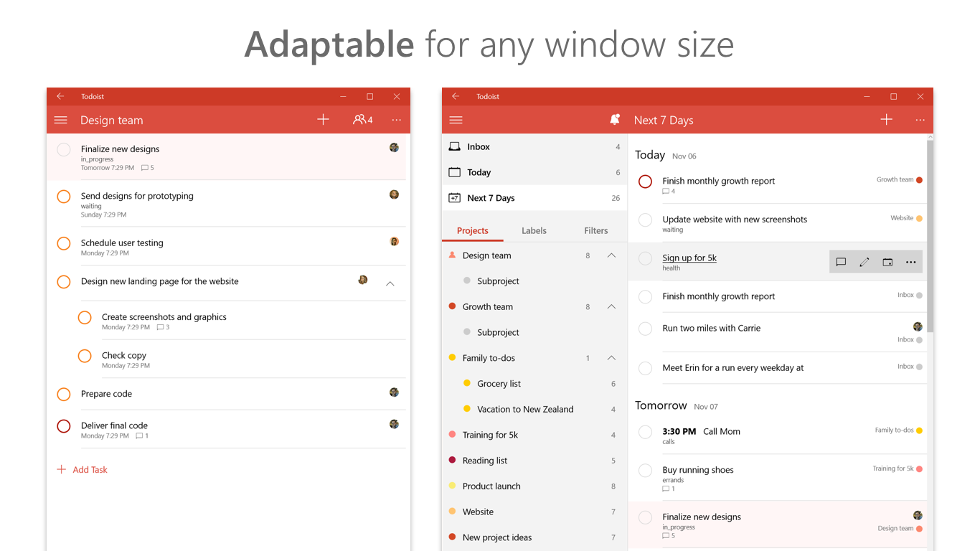Click comment icon on Sign up for 5k
Screen dimensions: 980x551
coord(841,262)
